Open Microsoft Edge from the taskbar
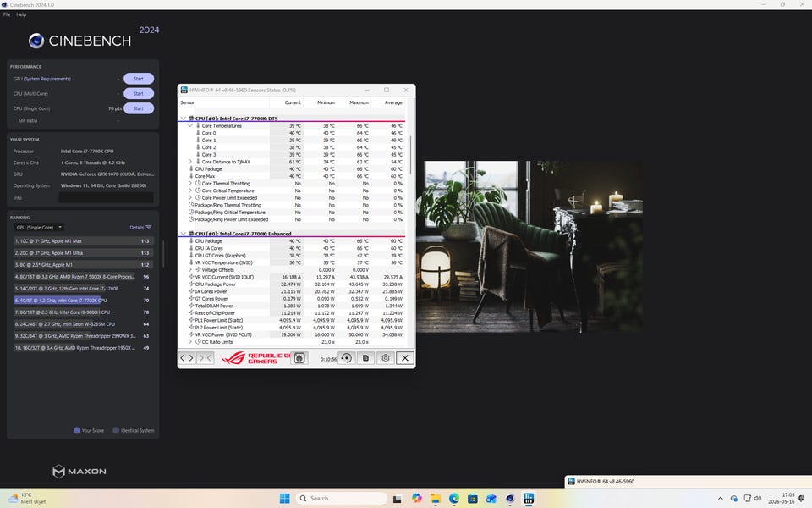Image resolution: width=812 pixels, height=508 pixels. (454, 498)
